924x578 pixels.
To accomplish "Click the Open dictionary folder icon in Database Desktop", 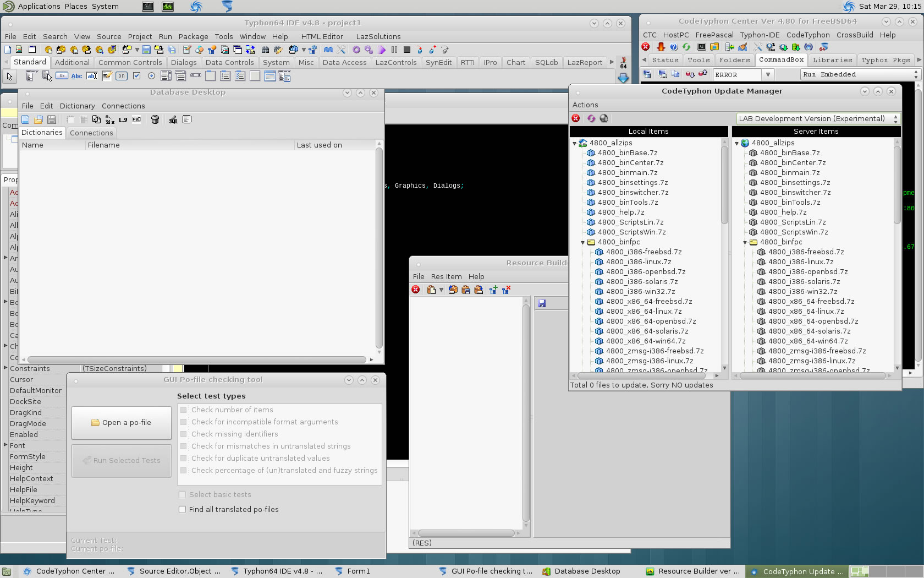I will coord(38,119).
